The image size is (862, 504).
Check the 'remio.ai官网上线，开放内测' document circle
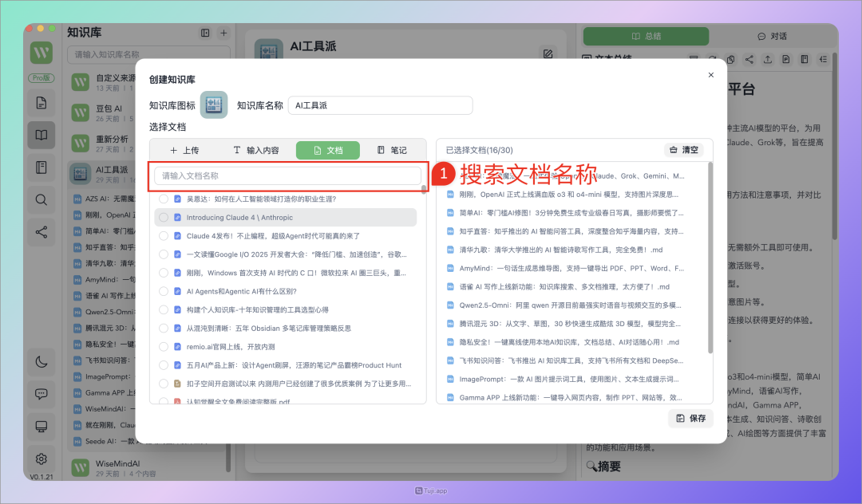click(x=164, y=347)
